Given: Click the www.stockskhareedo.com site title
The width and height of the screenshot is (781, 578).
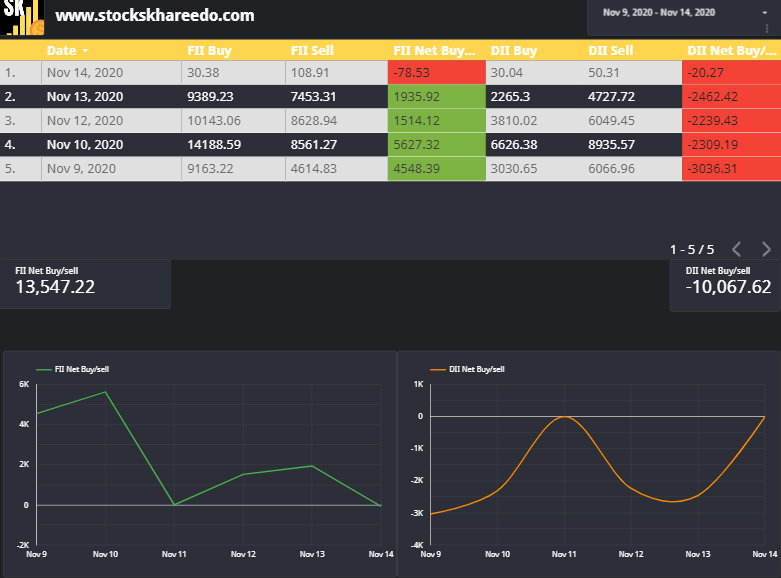Looking at the screenshot, I should pyautogui.click(x=155, y=15).
